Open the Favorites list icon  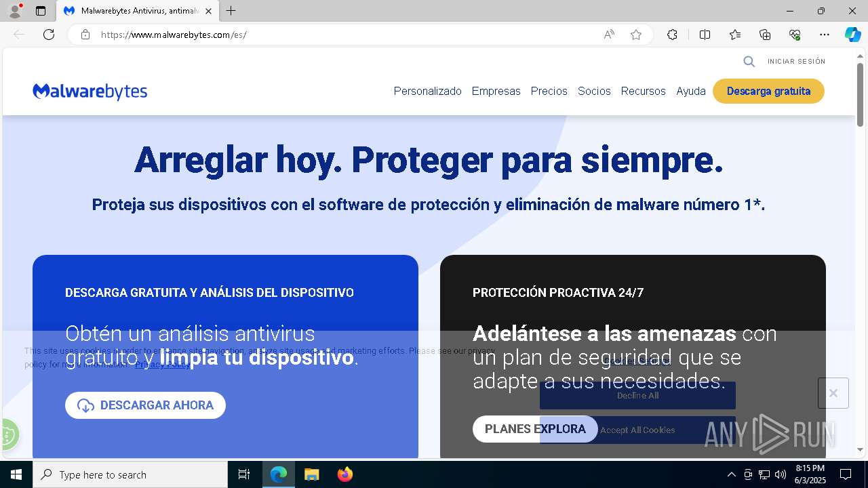(x=735, y=35)
